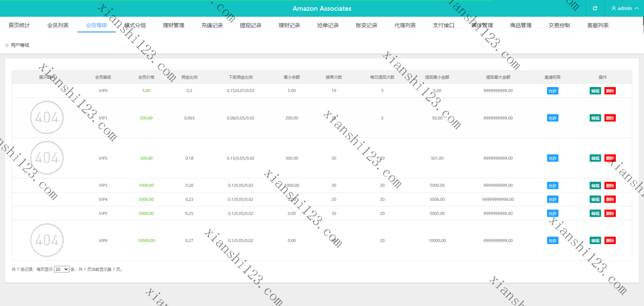This screenshot has height=306, width=644.
Task: Toggle 允许 badge in VIP4 row
Action: tap(553, 199)
